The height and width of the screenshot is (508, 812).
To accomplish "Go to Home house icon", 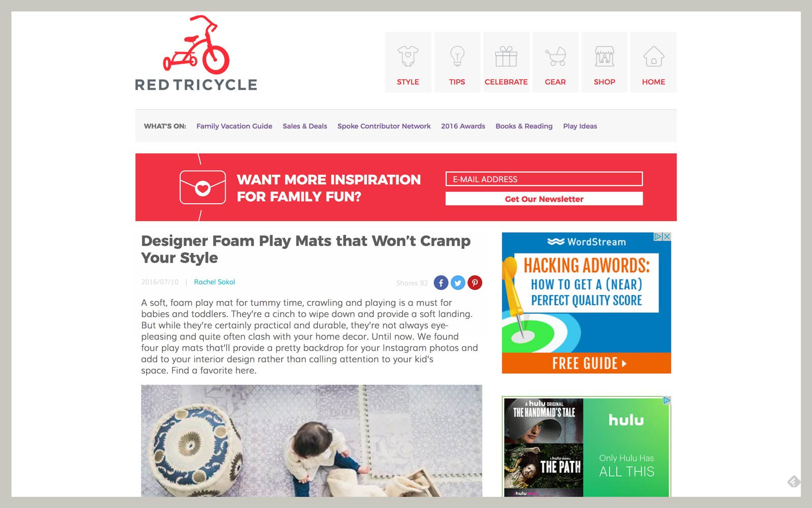I will (x=654, y=56).
